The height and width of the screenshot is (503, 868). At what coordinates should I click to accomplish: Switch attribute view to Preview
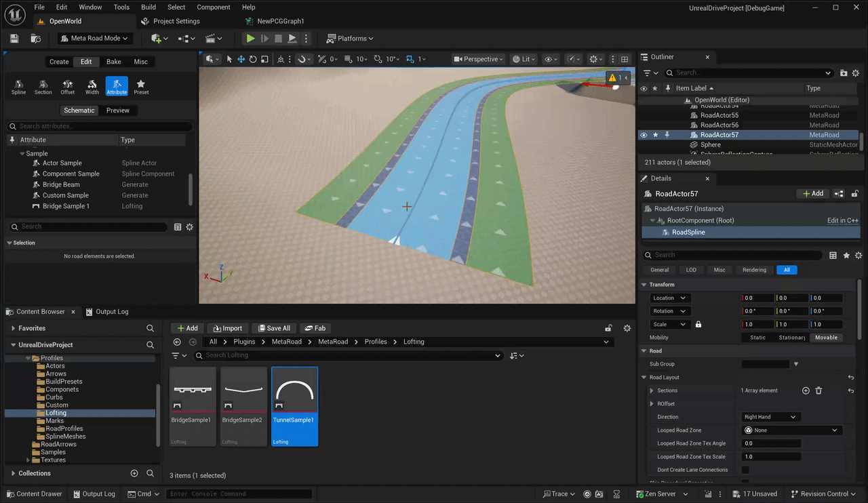tap(117, 110)
